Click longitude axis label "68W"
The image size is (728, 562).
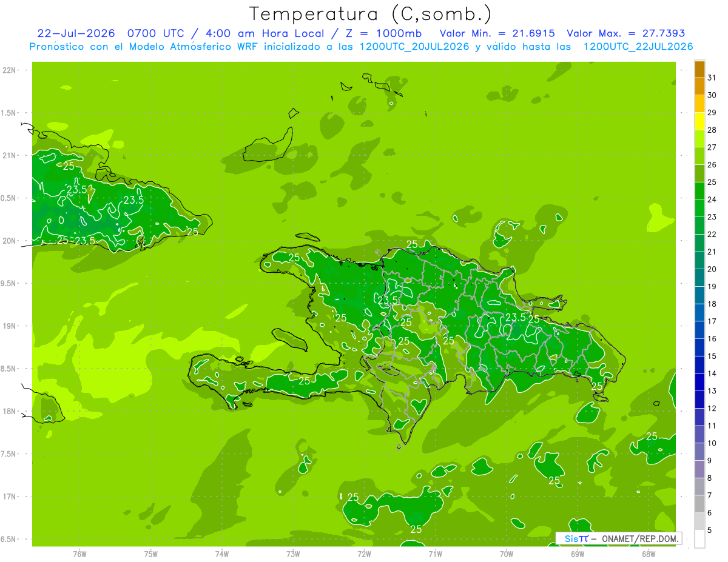pos(649,554)
